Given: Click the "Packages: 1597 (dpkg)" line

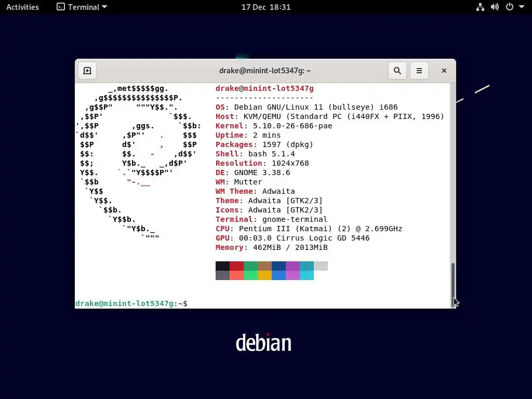Looking at the screenshot, I should pyautogui.click(x=264, y=144).
